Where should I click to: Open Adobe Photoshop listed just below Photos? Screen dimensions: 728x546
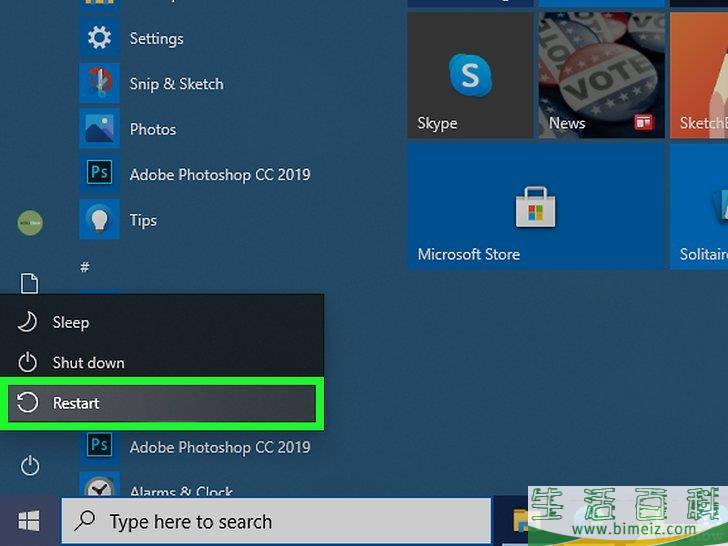[219, 175]
